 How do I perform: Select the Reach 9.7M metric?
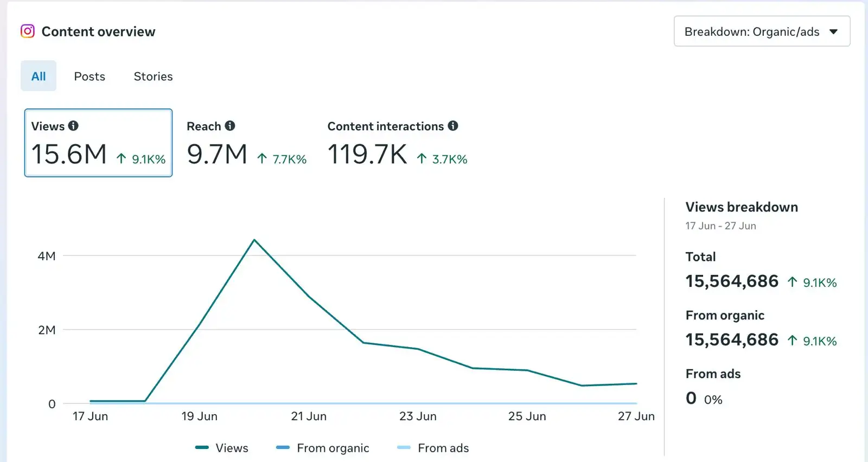(x=247, y=143)
